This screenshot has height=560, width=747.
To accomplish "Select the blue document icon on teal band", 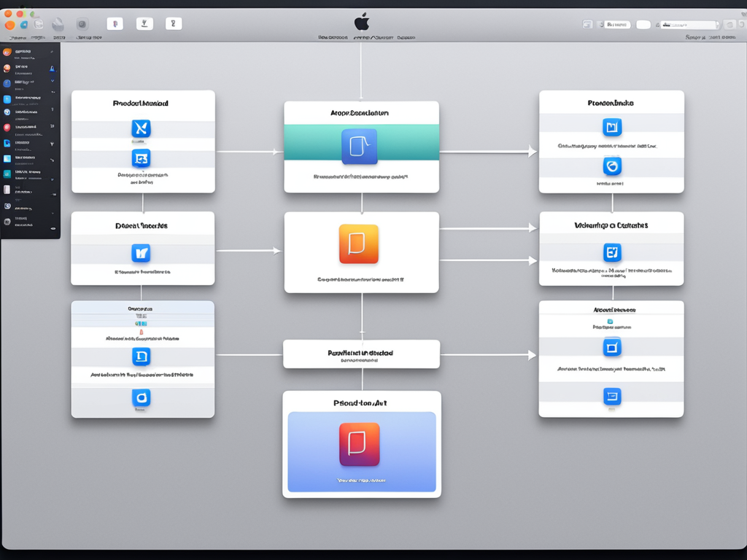I will (360, 147).
